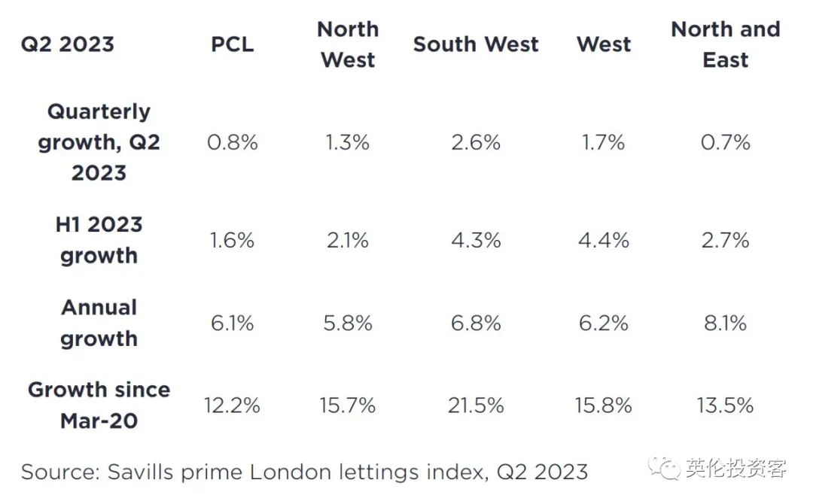Click the Annual growth row label

pos(99,323)
